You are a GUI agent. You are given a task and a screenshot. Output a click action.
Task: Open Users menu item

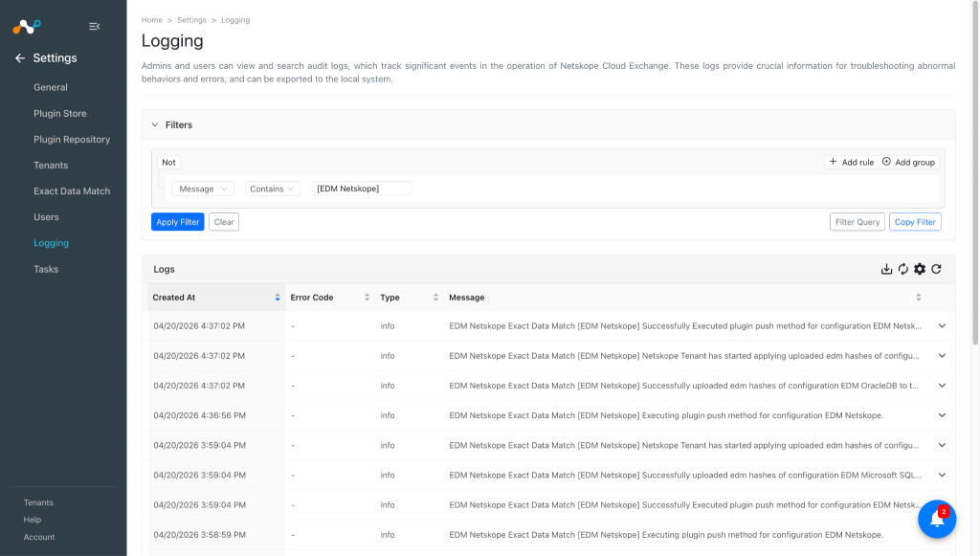click(x=46, y=217)
